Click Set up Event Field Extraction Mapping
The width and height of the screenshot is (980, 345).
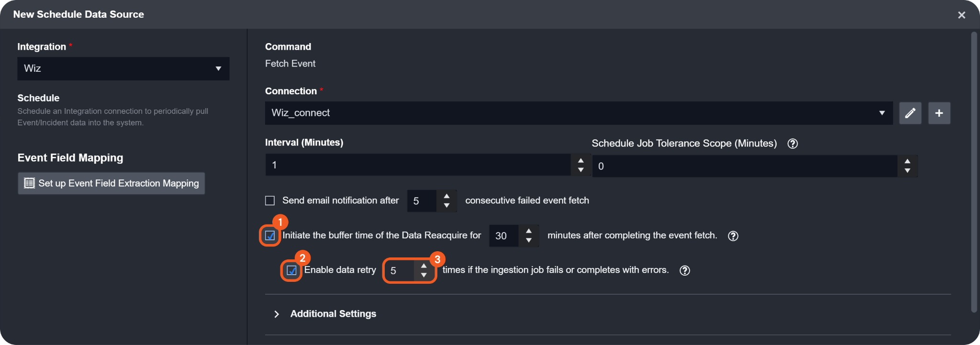click(x=111, y=183)
